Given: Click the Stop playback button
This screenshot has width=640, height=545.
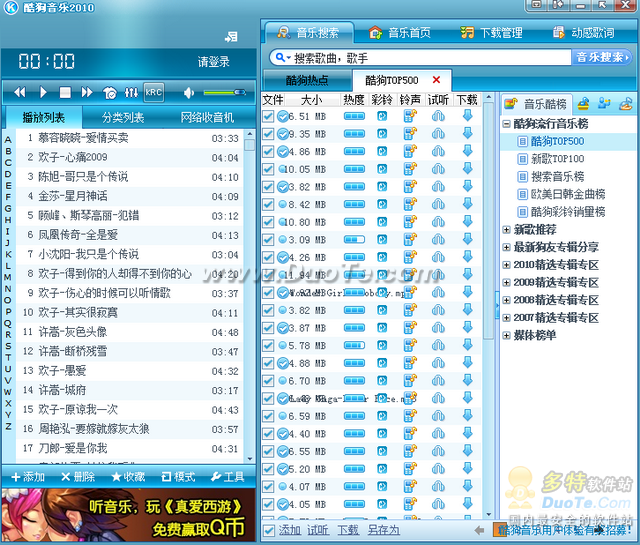Looking at the screenshot, I should 64,92.
